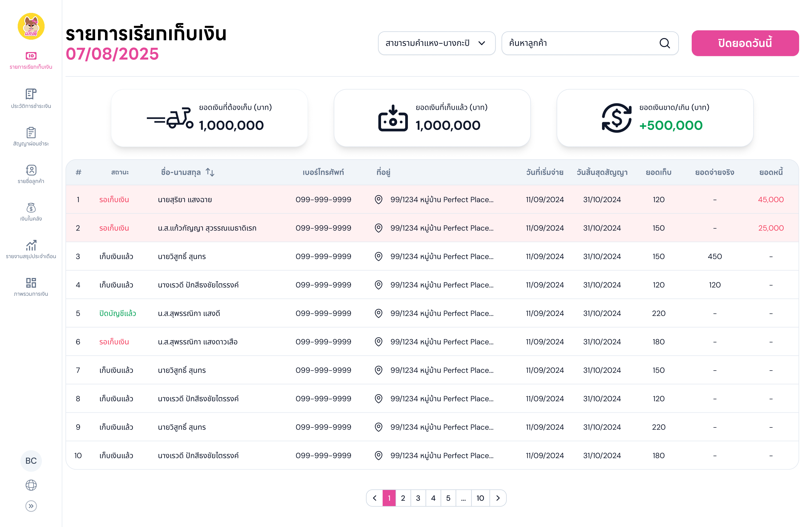This screenshot has height=527, width=812.
Task: Toggle the name column sorting arrows
Action: pos(209,172)
